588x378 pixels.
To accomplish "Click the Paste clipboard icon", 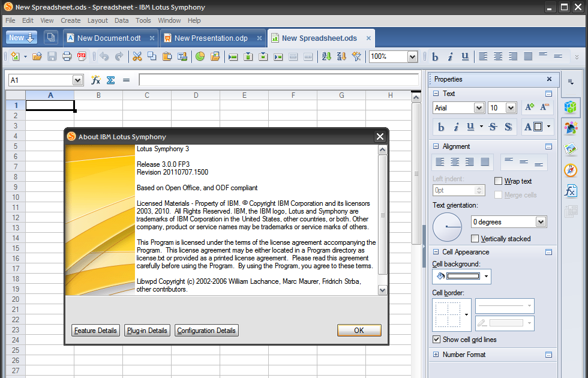I will point(168,56).
